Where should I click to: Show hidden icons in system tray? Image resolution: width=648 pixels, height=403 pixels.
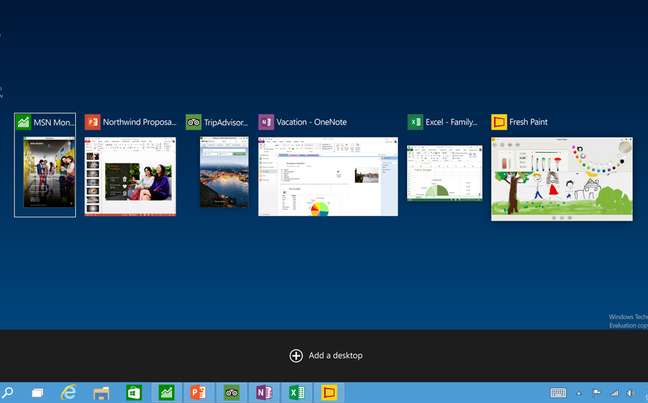[x=579, y=393]
